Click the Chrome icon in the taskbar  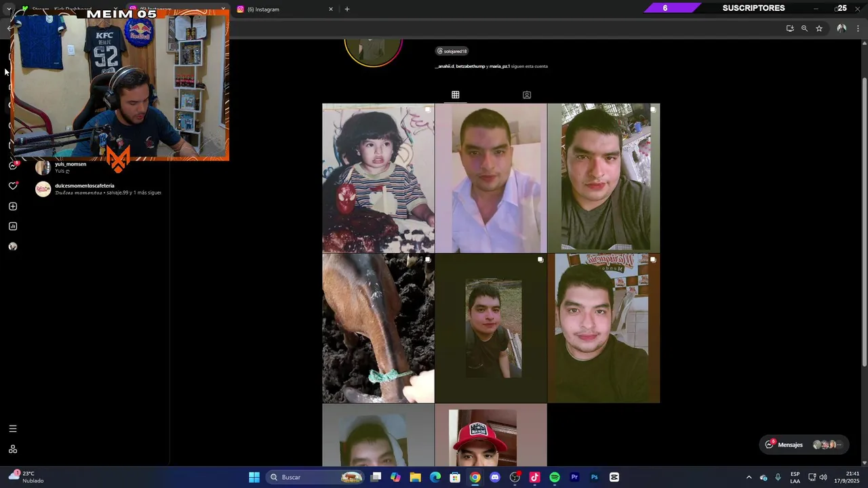475,477
